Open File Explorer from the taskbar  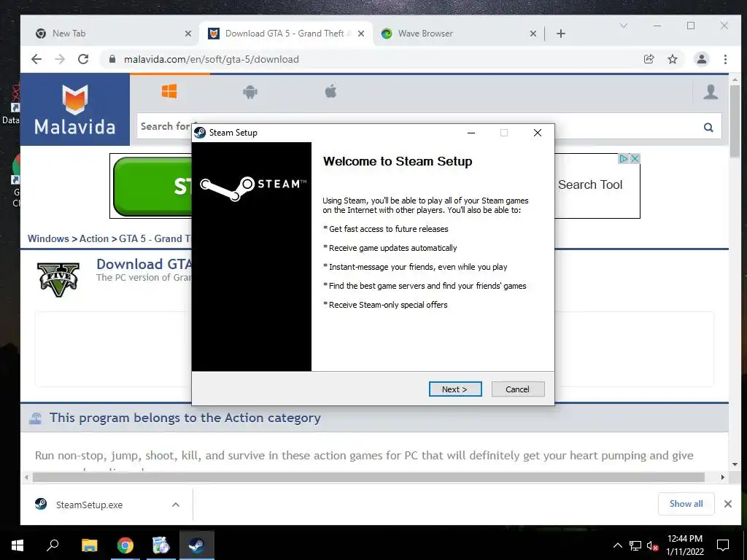click(x=89, y=545)
